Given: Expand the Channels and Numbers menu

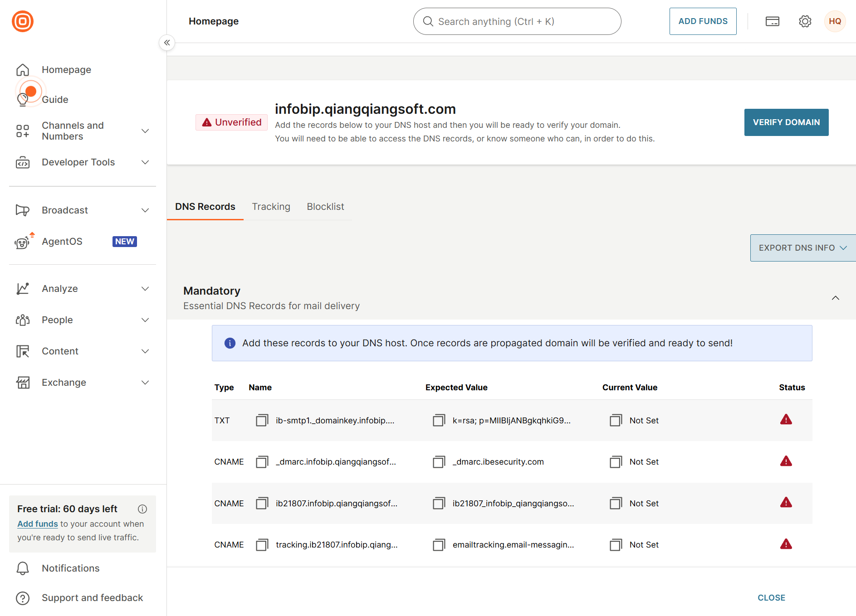Looking at the screenshot, I should (x=83, y=131).
